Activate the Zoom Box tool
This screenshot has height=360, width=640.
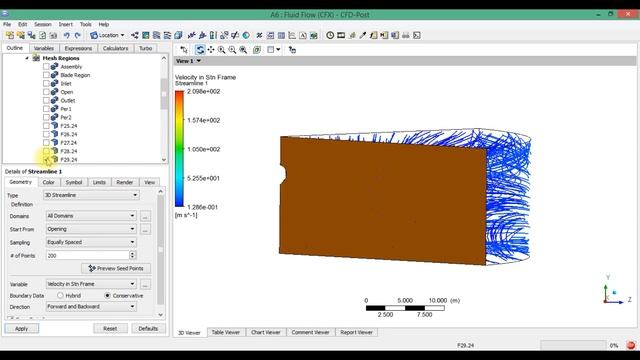pyautogui.click(x=232, y=50)
